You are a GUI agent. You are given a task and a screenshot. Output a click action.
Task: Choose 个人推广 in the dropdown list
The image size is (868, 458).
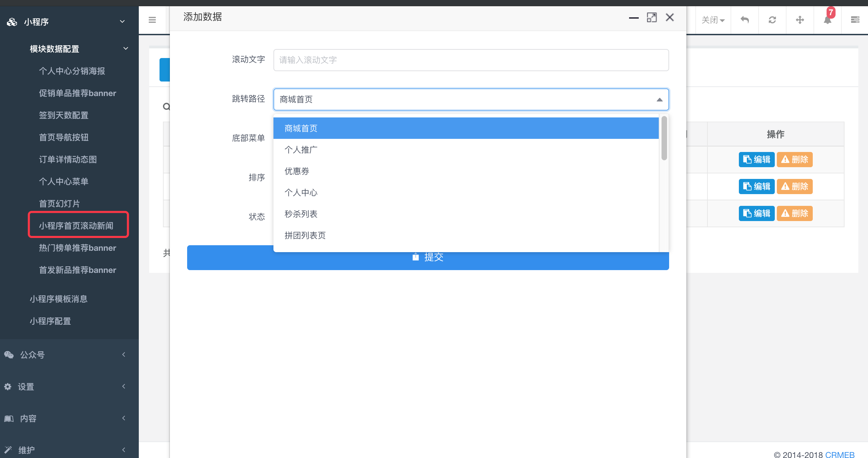pos(466,150)
